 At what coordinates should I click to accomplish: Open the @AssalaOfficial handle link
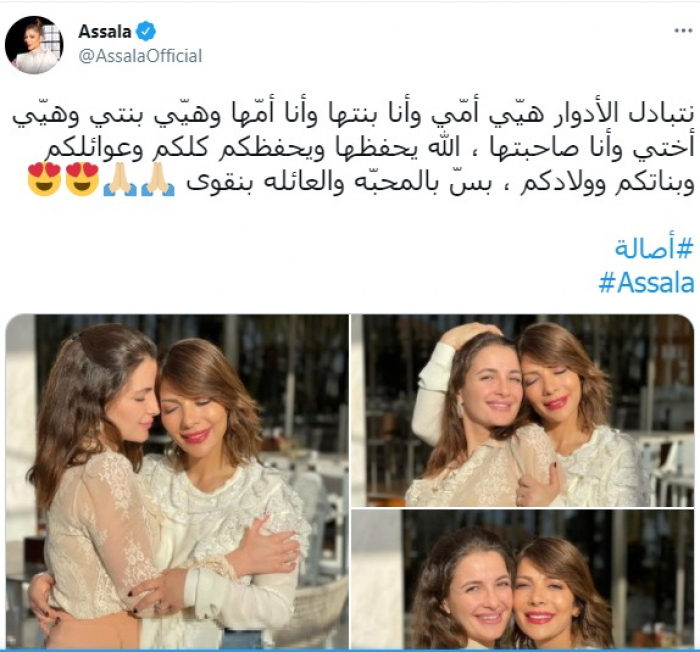[140, 56]
